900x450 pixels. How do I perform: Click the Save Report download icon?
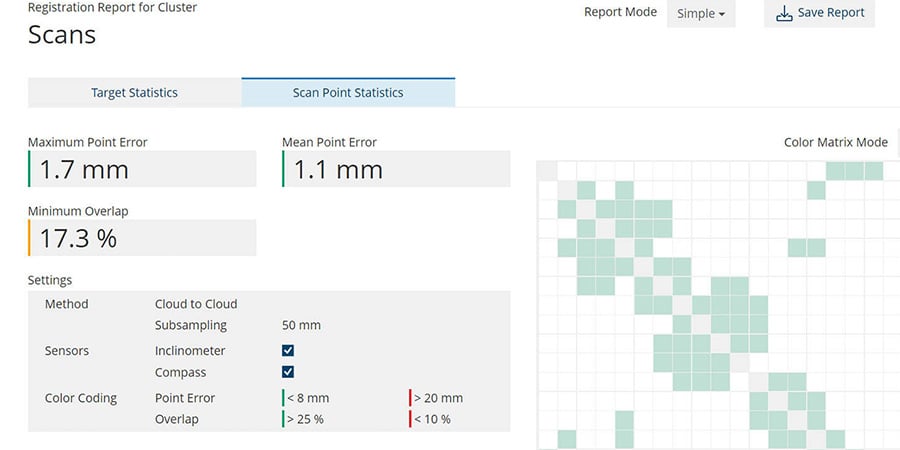pyautogui.click(x=784, y=14)
